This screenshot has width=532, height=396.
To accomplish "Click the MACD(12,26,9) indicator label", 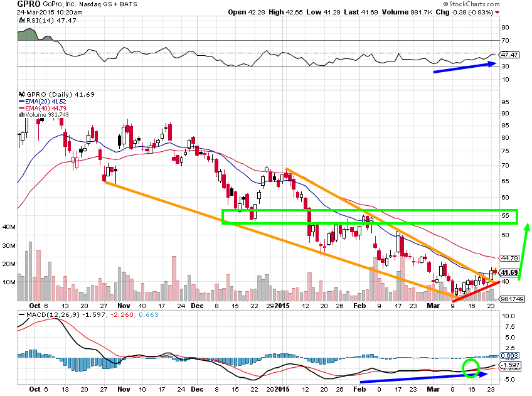I will 52,314.
